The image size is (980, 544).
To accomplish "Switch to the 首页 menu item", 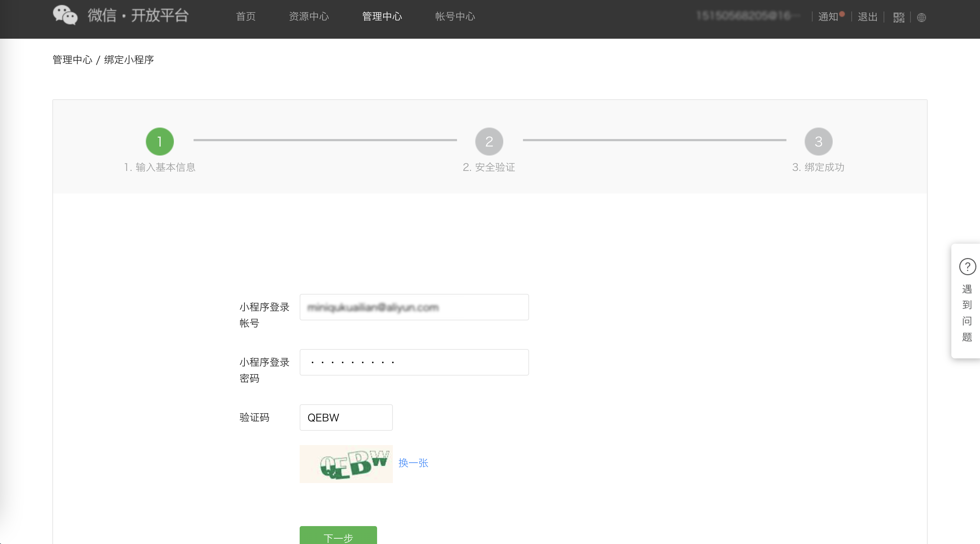I will tap(246, 16).
